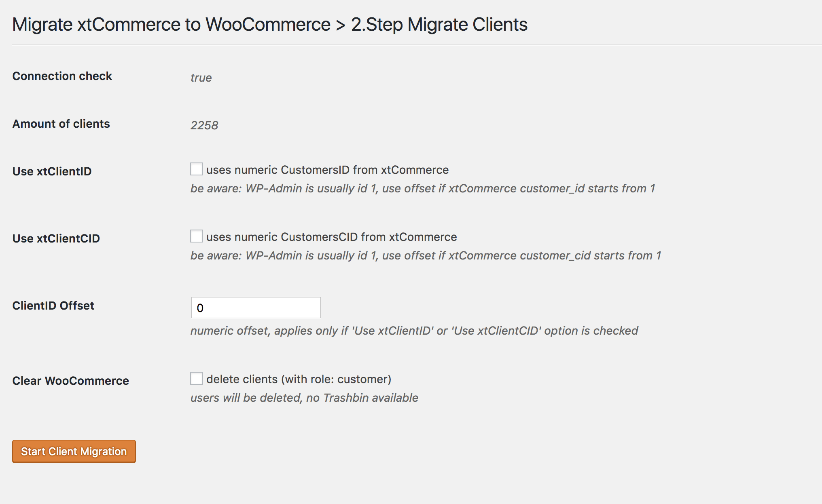This screenshot has width=822, height=504.
Task: Click the customer_id offset warning note
Action: click(x=423, y=188)
